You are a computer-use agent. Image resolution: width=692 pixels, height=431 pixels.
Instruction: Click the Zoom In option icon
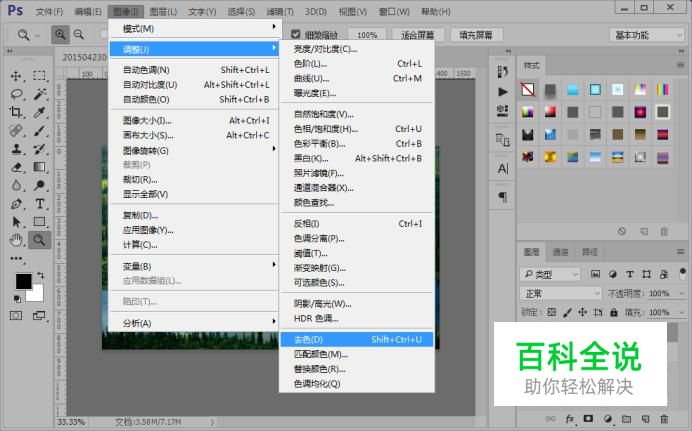point(60,34)
